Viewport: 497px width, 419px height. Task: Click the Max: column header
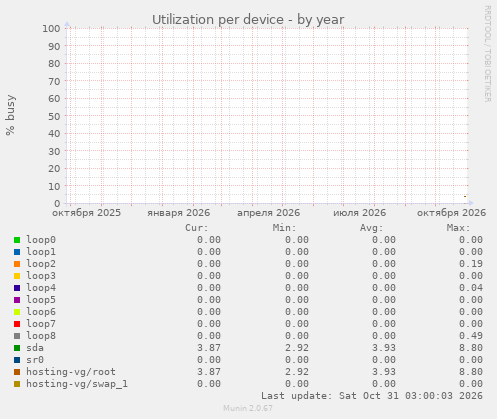pos(458,228)
